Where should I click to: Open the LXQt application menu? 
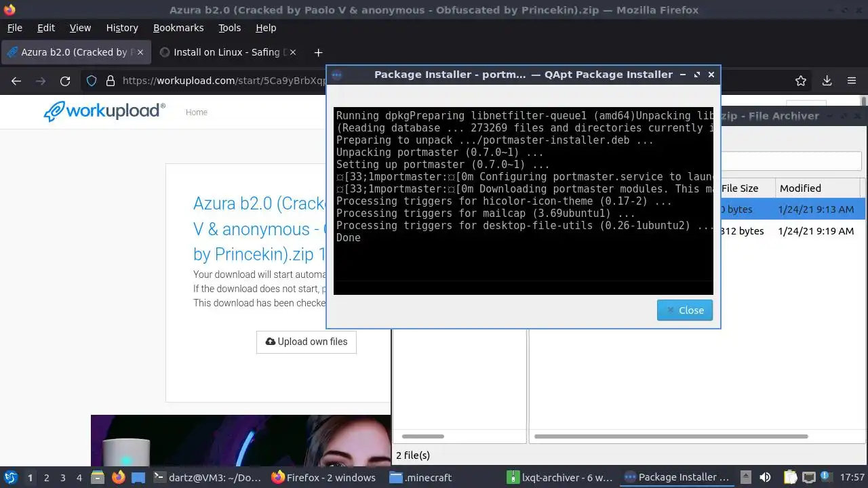coord(10,477)
